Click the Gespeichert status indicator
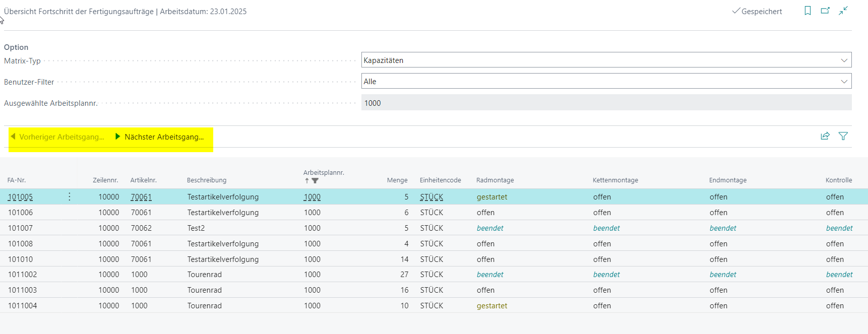The width and height of the screenshot is (868, 334). 757,11
